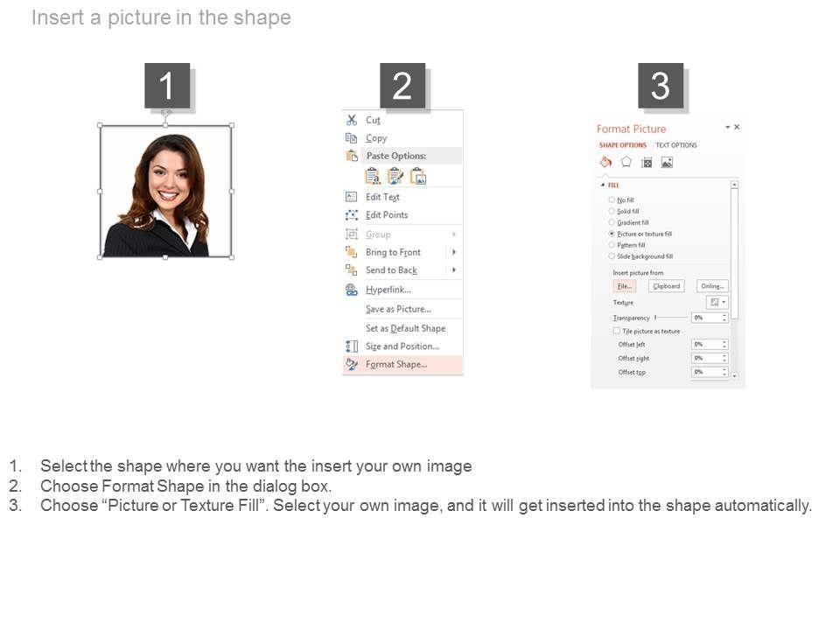
Task: Select the Size & Properties icon
Action: 647,163
